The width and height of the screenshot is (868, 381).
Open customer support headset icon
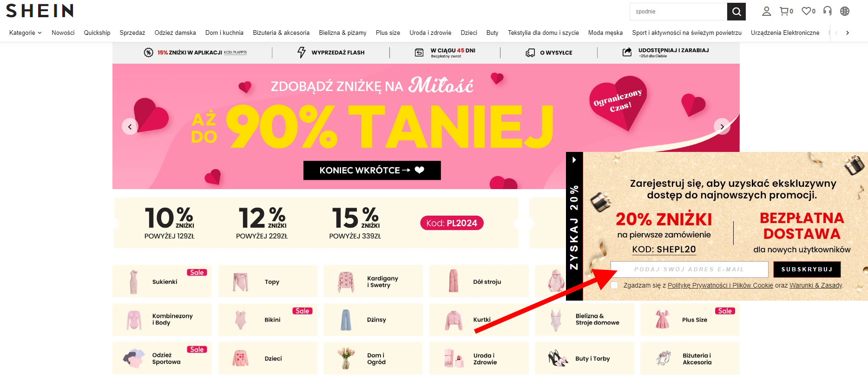(x=828, y=11)
